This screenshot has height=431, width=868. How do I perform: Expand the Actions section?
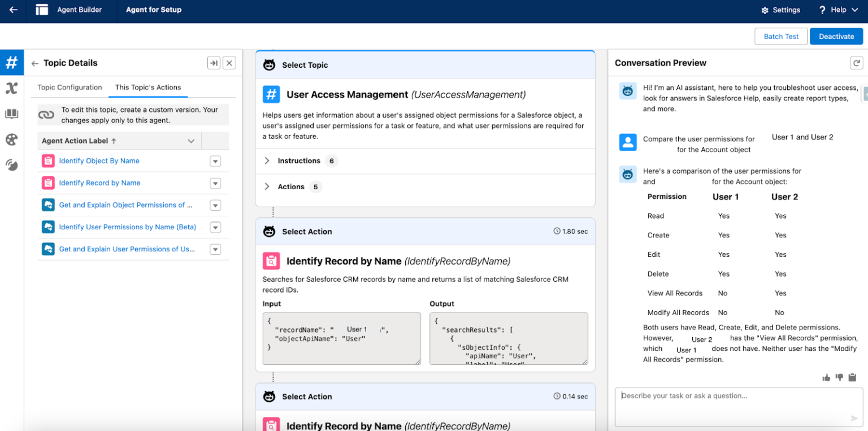pos(267,187)
